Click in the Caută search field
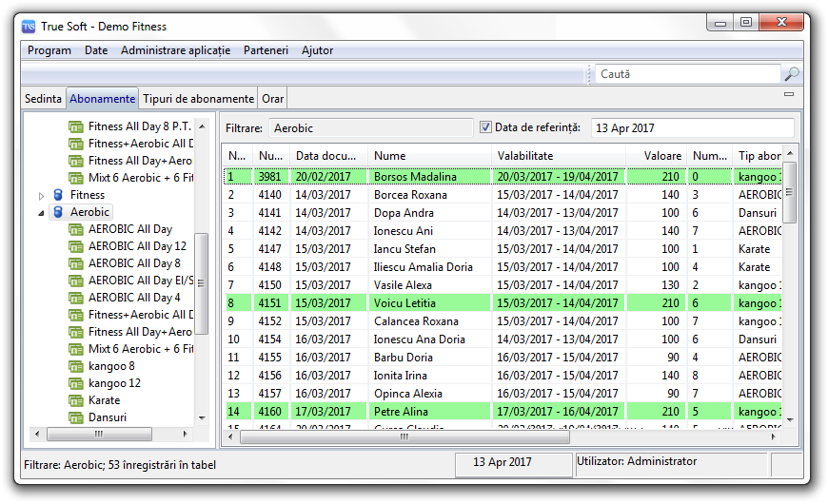Viewport: 828px width, 504px height. coord(685,74)
